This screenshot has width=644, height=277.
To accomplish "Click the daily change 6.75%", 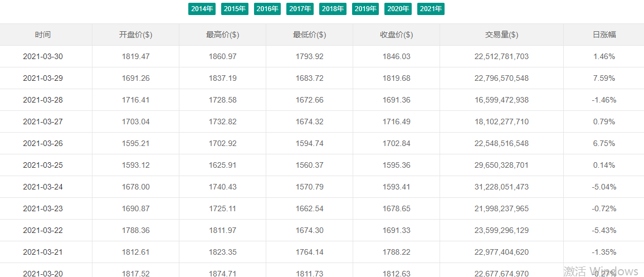I will click(604, 143).
